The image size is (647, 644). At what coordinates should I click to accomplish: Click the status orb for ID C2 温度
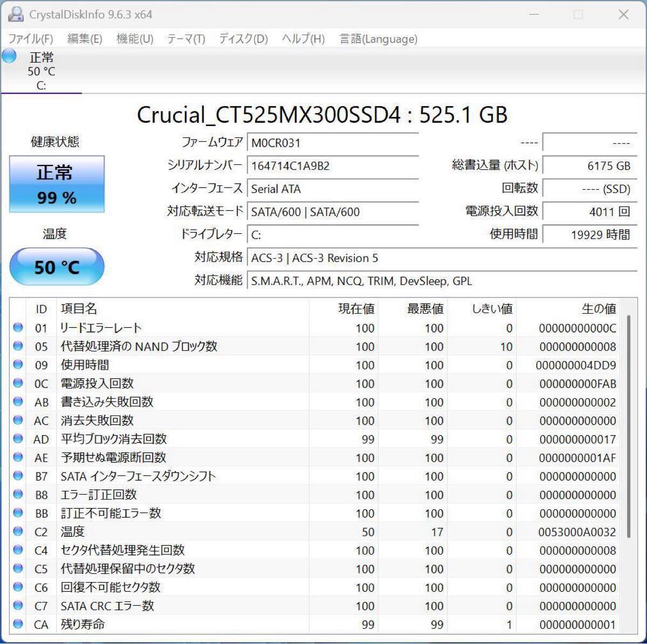pyautogui.click(x=18, y=531)
